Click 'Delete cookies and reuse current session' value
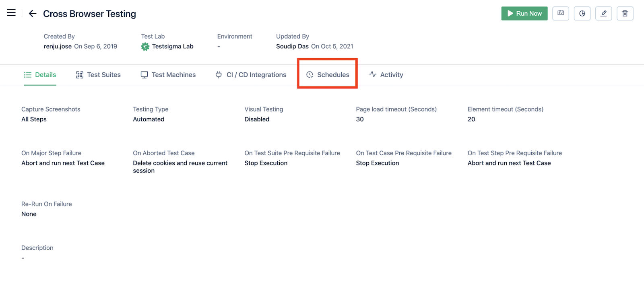The image size is (644, 284). click(x=180, y=167)
